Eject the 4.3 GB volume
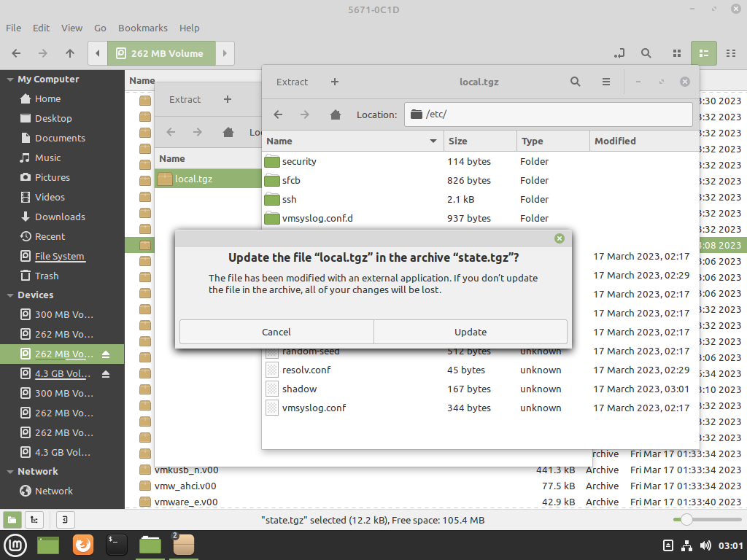This screenshot has width=747, height=560. (x=106, y=374)
